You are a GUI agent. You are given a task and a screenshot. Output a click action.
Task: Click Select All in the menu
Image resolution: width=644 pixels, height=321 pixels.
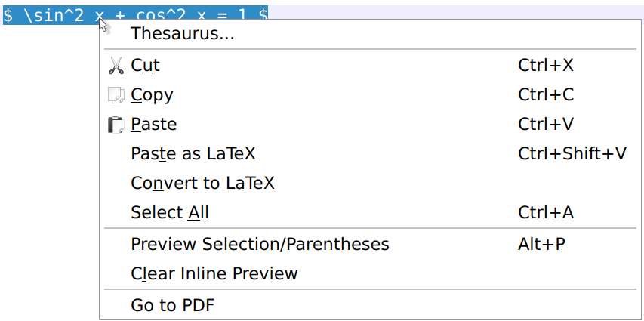click(x=169, y=212)
